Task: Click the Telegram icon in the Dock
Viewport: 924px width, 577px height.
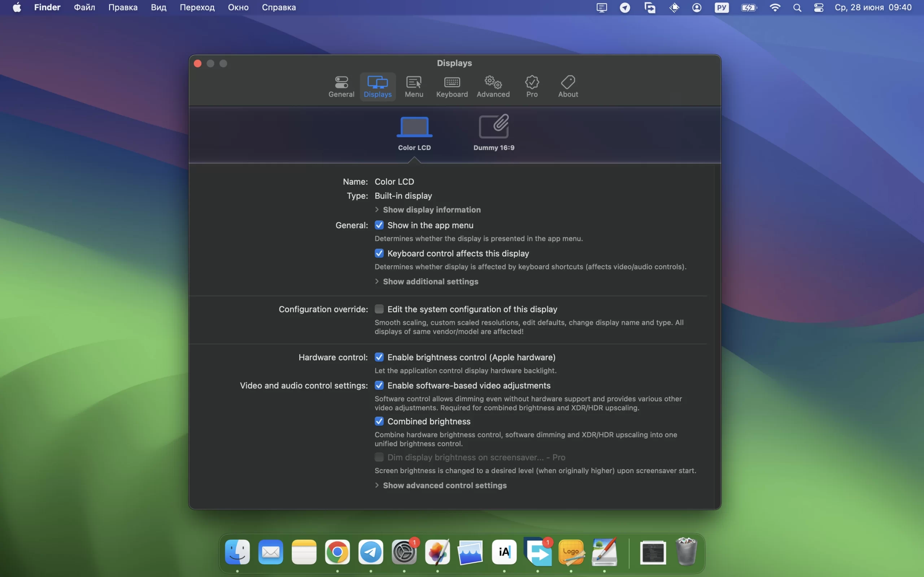Action: [x=370, y=552]
